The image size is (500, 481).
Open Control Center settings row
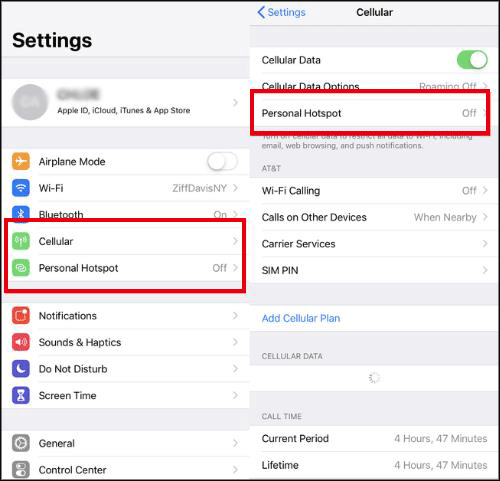click(x=125, y=470)
